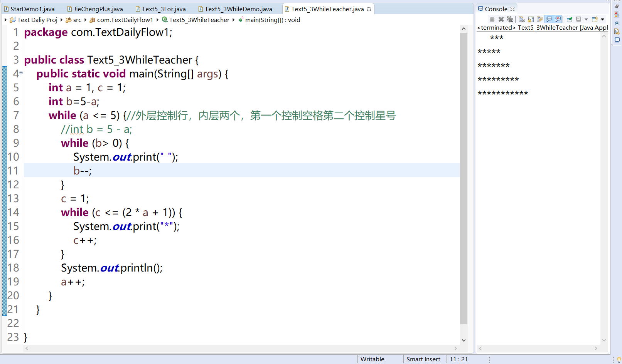Viewport: 622px width, 364px height.
Task: Open the Console icon in right trim
Action: (617, 40)
